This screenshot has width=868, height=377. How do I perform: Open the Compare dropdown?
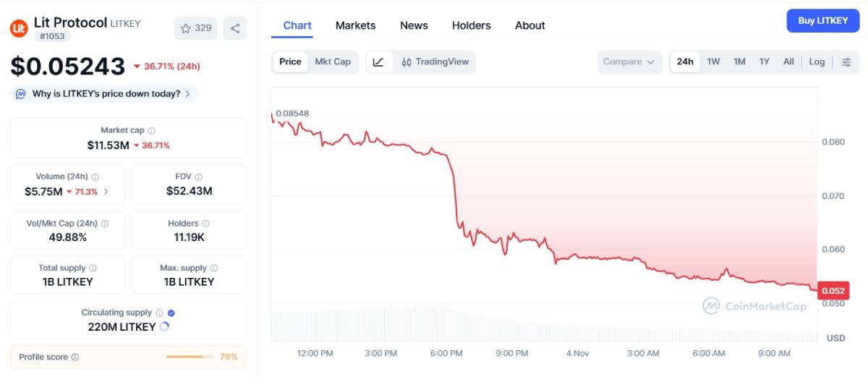pyautogui.click(x=629, y=62)
